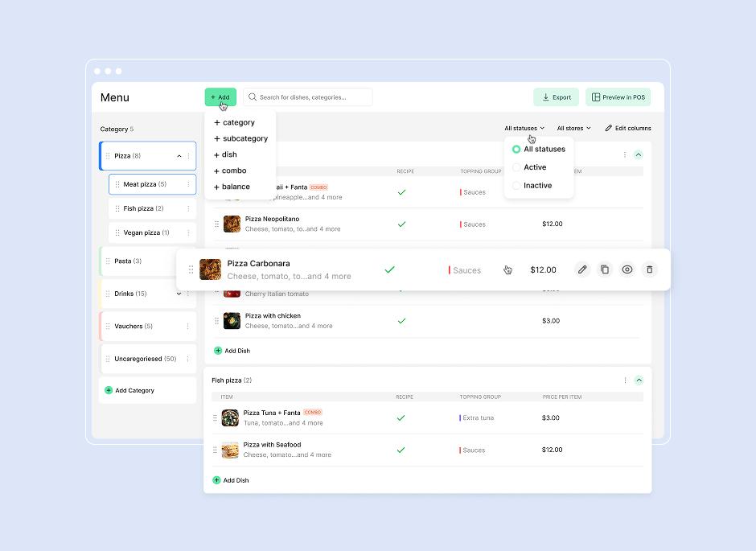The width and height of the screenshot is (756, 551).
Task: Click the pencil edit icon for Pizza Carbonara
Action: click(582, 269)
